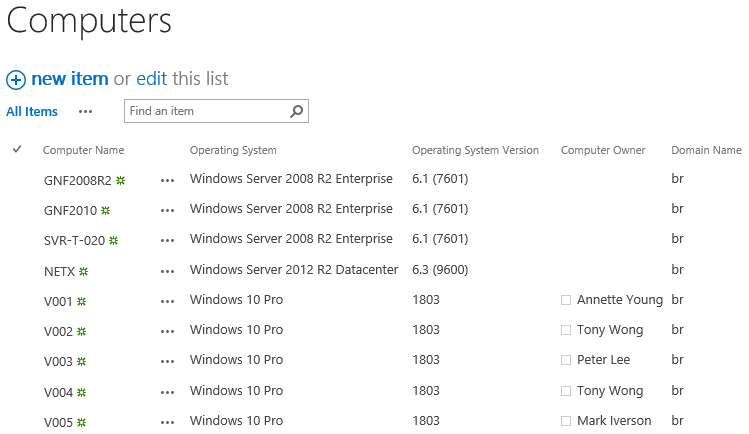Toggle presence box next to Mark Iverson

566,421
